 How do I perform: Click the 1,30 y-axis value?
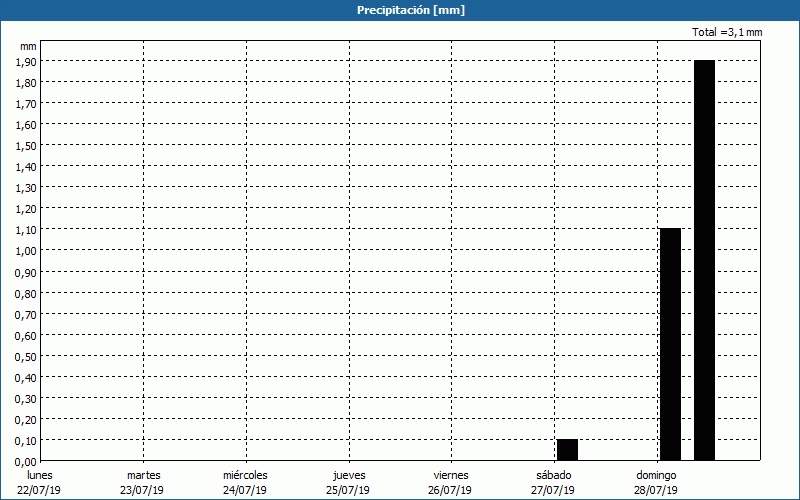coord(26,188)
